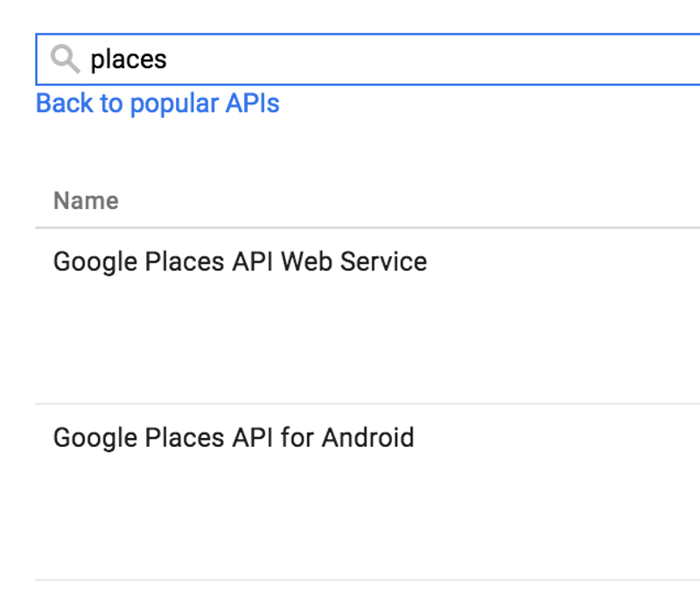Select the search icon inside the search bar
This screenshot has width=700, height=592.
[63, 58]
